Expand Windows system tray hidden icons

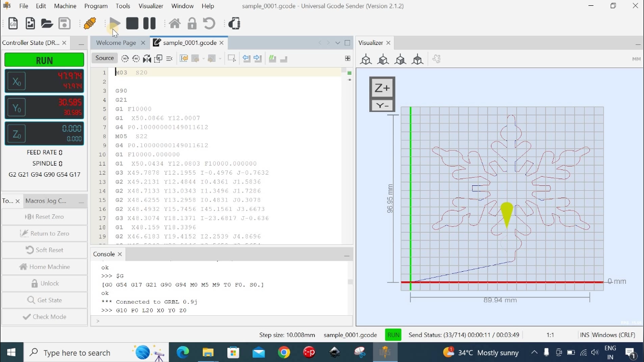point(534,353)
